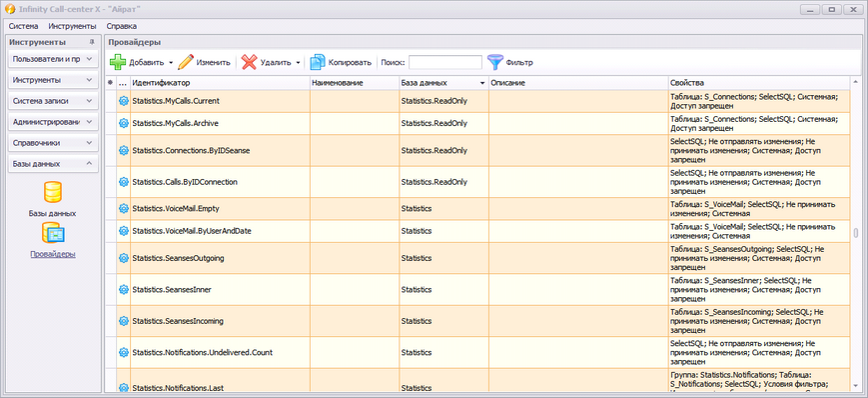Select Statistics.VoiceMail.ByUserAndDate identifier cell
Screen dimensions: 868x398
(220, 231)
